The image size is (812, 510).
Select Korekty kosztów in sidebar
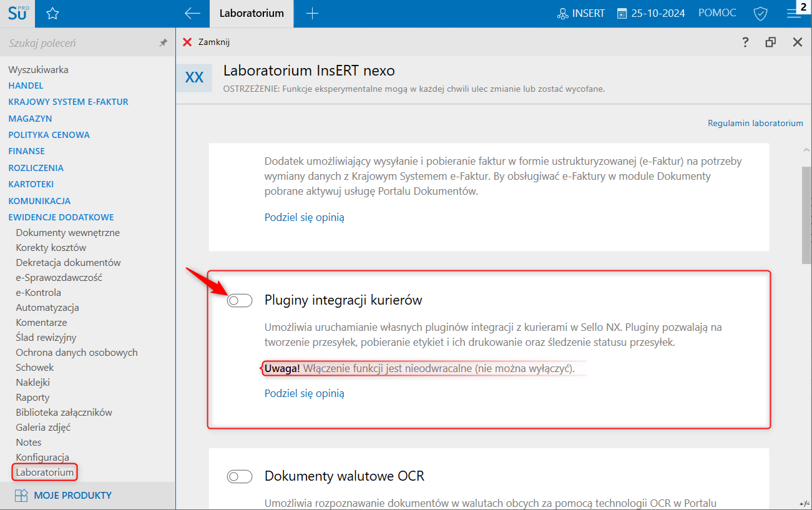51,248
